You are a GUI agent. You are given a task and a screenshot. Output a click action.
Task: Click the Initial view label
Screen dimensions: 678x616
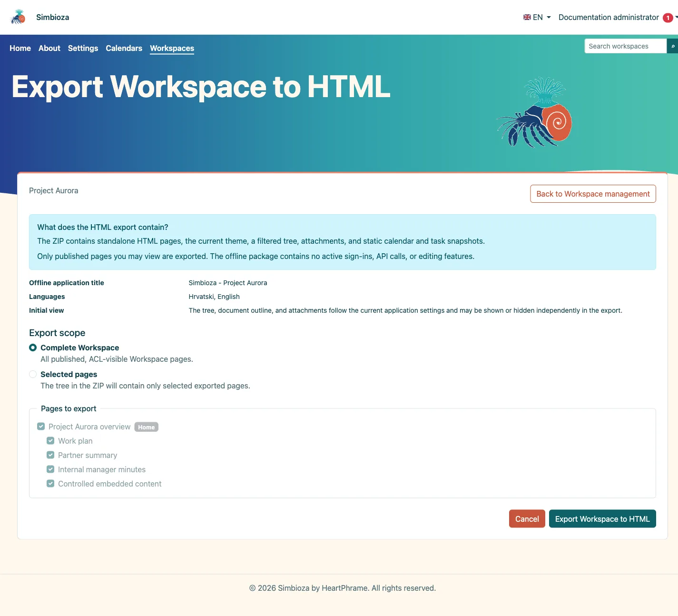click(x=47, y=310)
